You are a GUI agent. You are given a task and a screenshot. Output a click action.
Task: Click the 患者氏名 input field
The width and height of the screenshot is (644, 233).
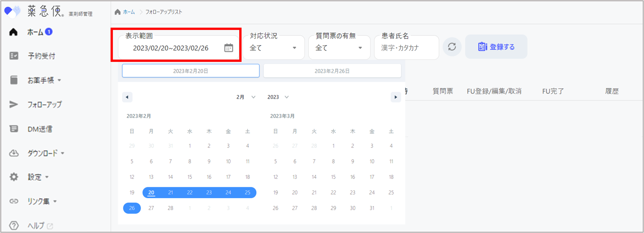click(406, 48)
